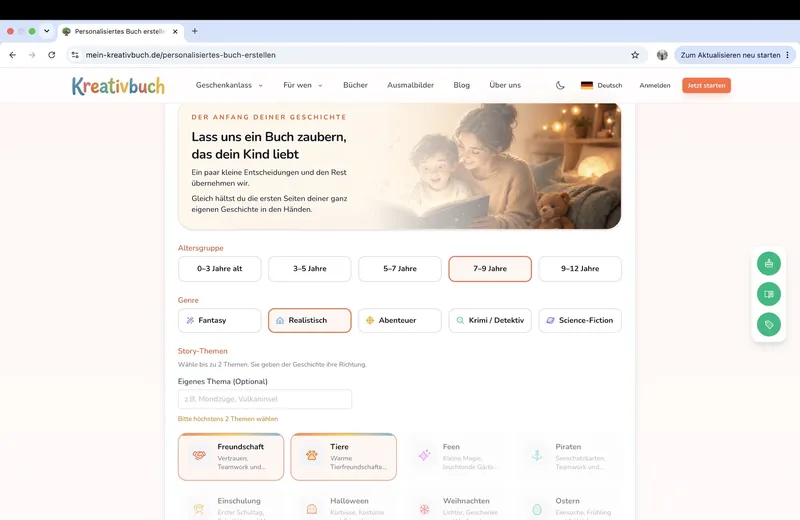Choose the Science-Fiction genre
This screenshot has width=800, height=520.
coord(580,320)
